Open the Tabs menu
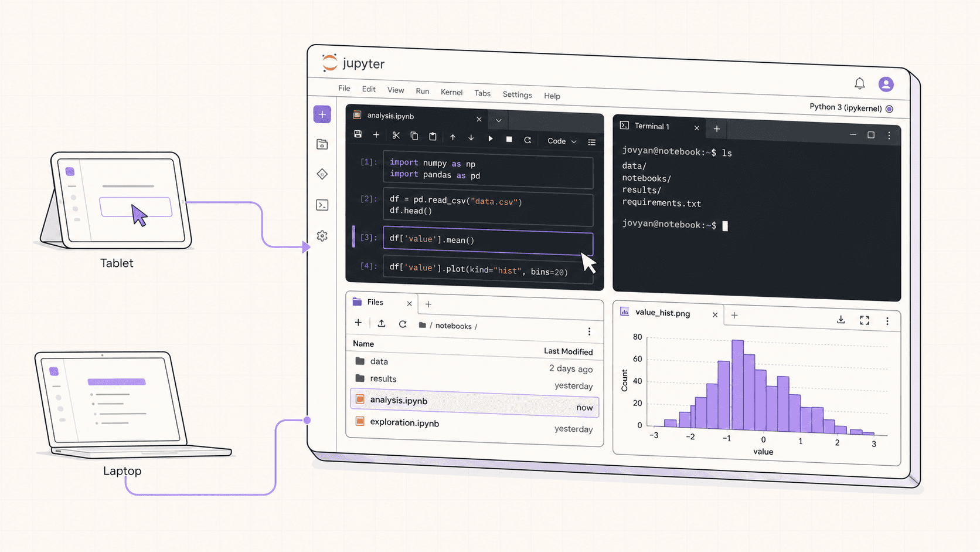 coord(482,93)
